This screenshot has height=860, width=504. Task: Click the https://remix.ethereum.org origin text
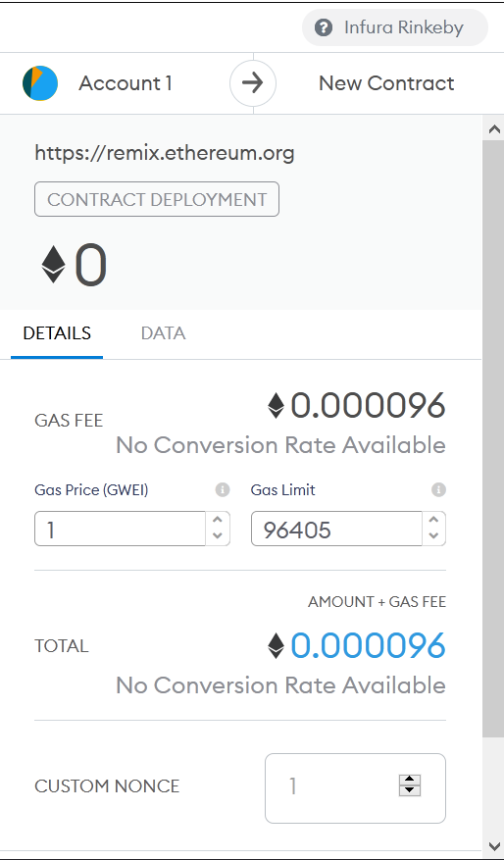pyautogui.click(x=165, y=153)
